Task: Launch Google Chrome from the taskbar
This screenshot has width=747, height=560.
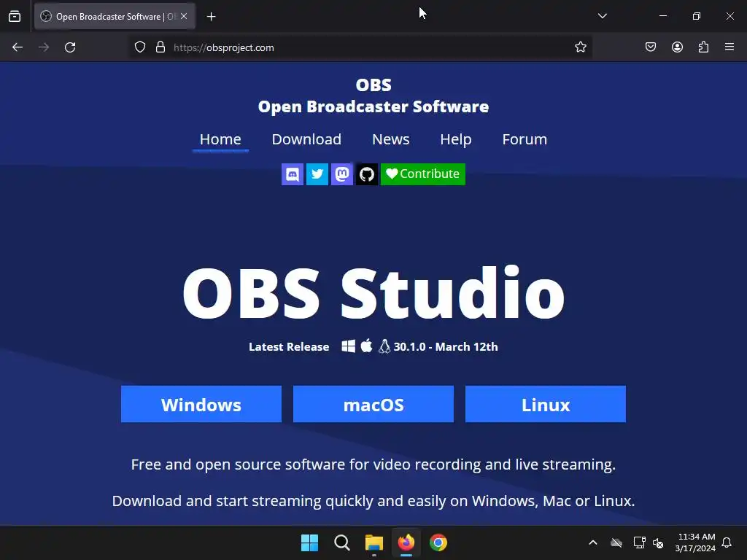Action: pos(438,542)
